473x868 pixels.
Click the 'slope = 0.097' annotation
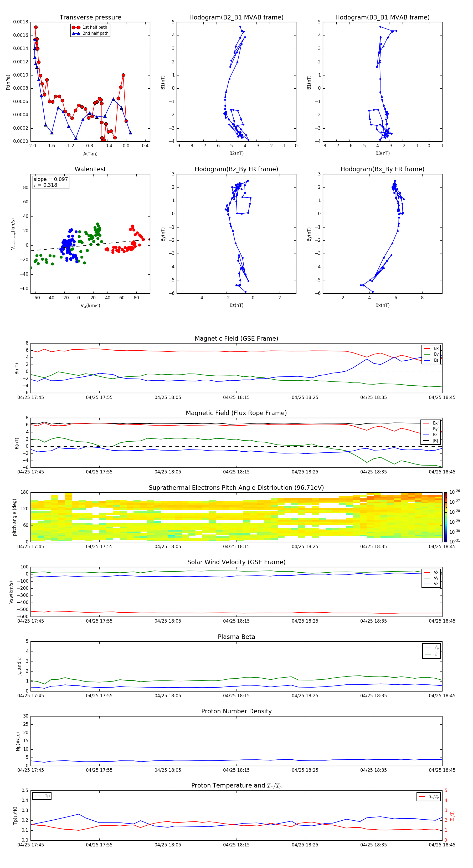pyautogui.click(x=50, y=179)
